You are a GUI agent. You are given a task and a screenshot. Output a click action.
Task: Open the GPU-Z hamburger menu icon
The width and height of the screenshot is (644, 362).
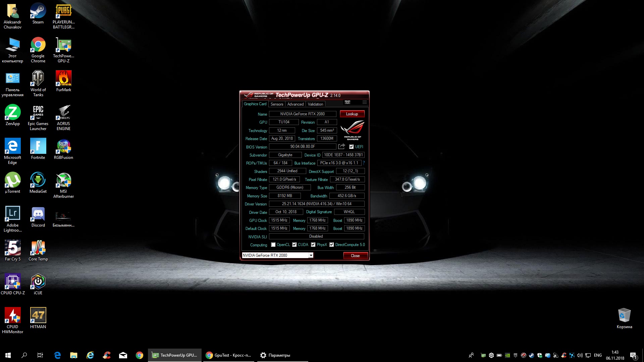click(x=365, y=102)
